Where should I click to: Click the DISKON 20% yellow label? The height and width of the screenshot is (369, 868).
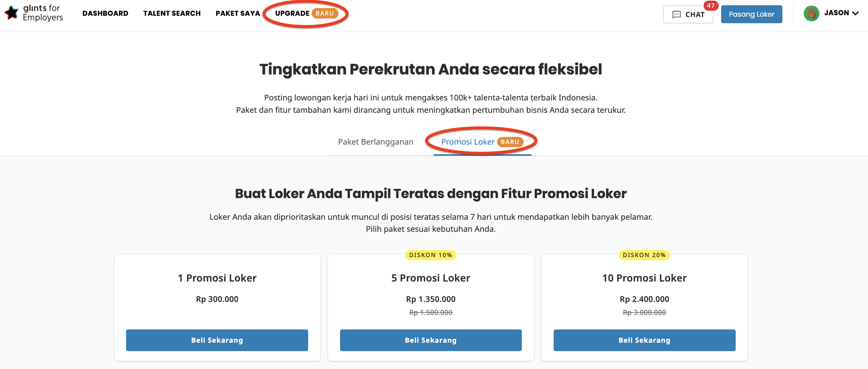click(x=644, y=255)
